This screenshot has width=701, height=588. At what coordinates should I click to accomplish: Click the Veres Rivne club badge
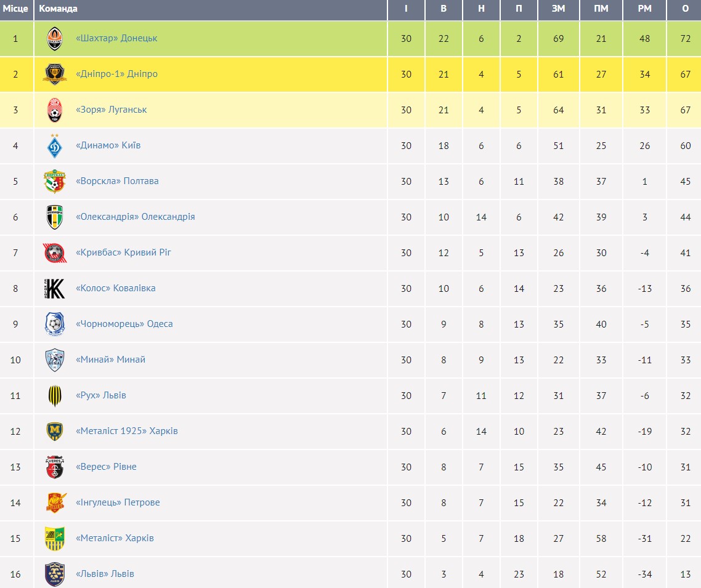tap(55, 467)
